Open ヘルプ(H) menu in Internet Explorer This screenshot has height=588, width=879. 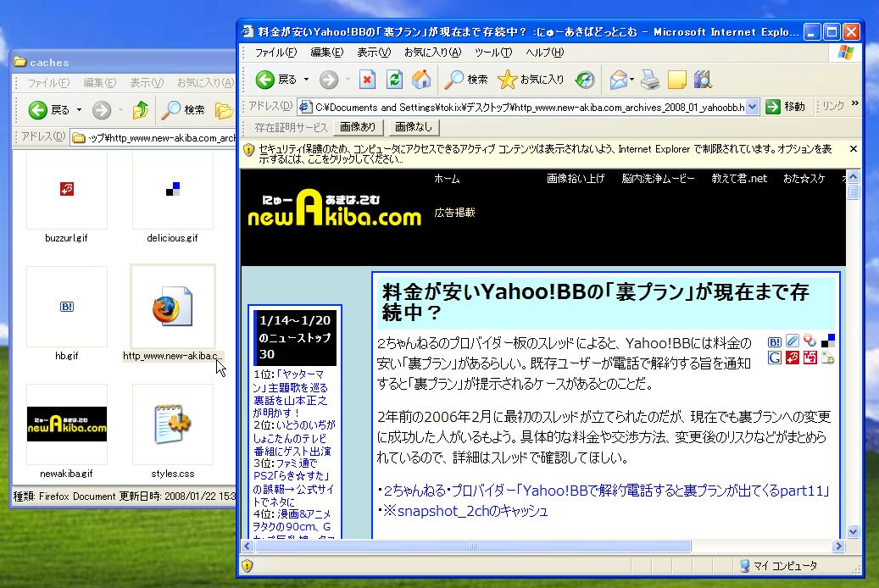pos(544,53)
